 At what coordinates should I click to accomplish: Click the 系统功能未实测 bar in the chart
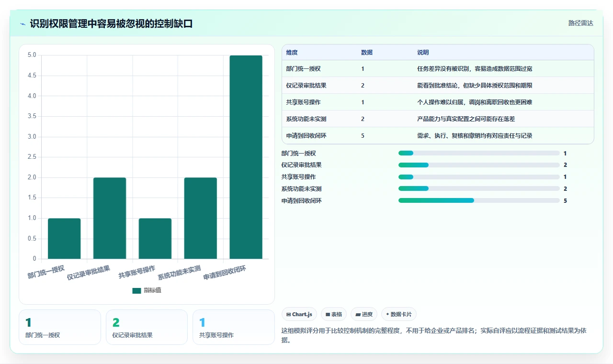pos(200,218)
